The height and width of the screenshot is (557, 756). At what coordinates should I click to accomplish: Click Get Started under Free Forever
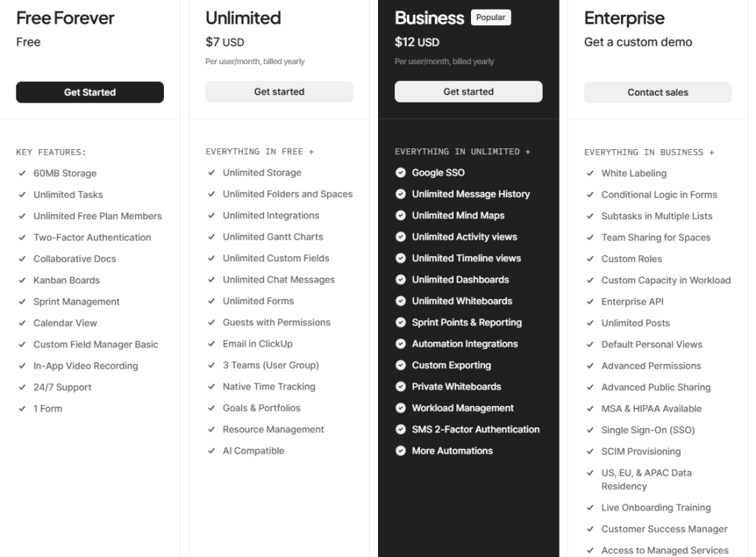coord(90,92)
